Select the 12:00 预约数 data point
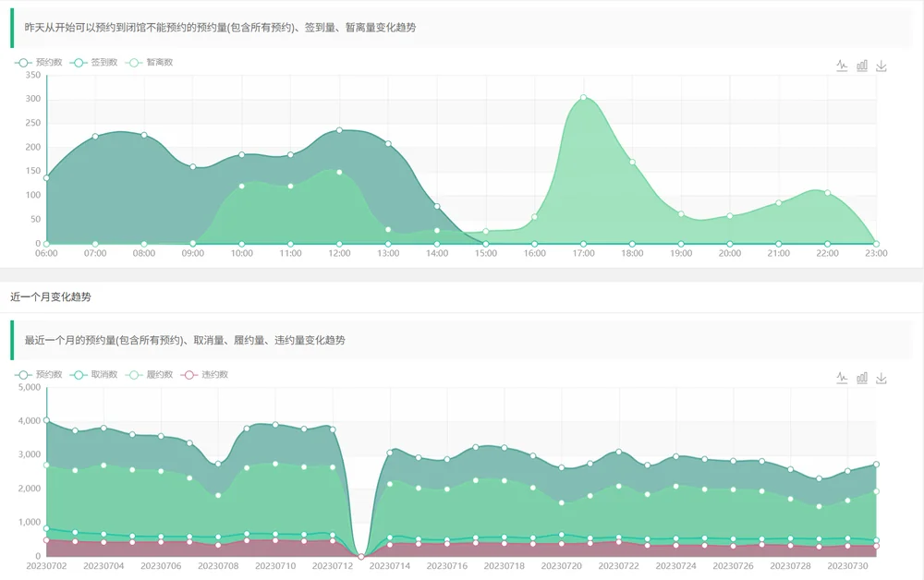Image resolution: width=924 pixels, height=580 pixels. click(x=339, y=130)
